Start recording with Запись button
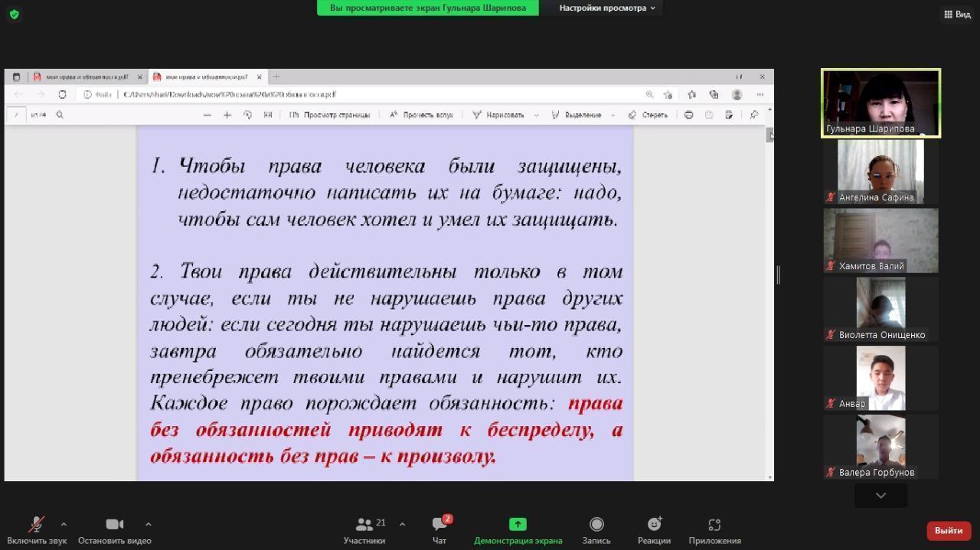The image size is (980, 550). click(596, 530)
